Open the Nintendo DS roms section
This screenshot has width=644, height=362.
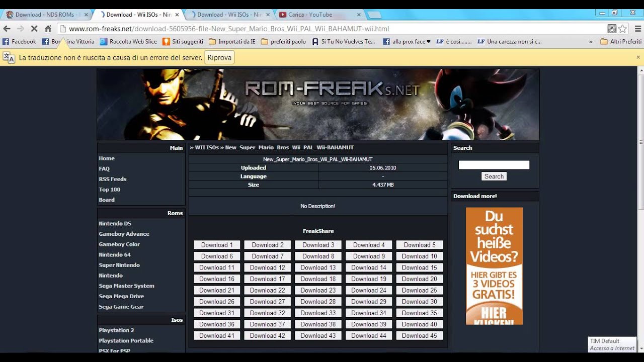115,223
